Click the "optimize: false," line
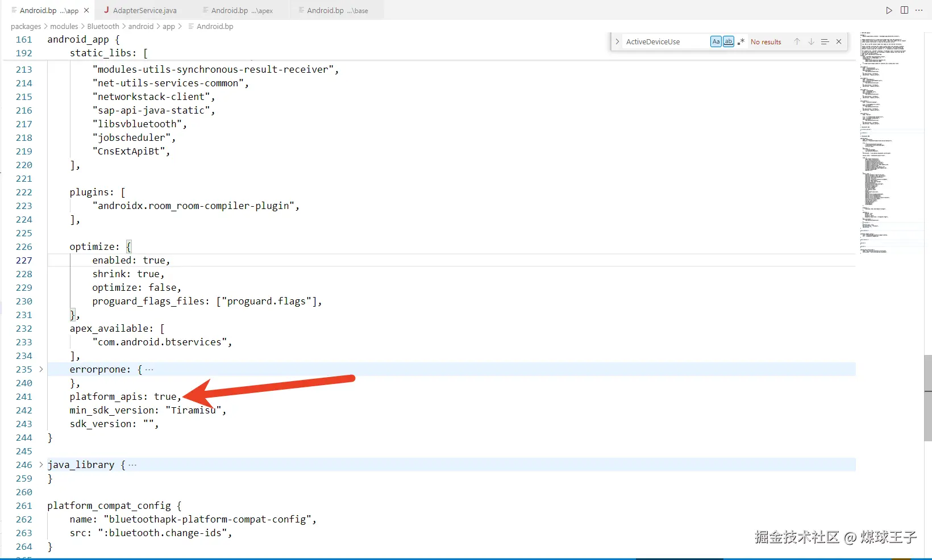Image resolution: width=932 pixels, height=560 pixels. click(x=137, y=287)
